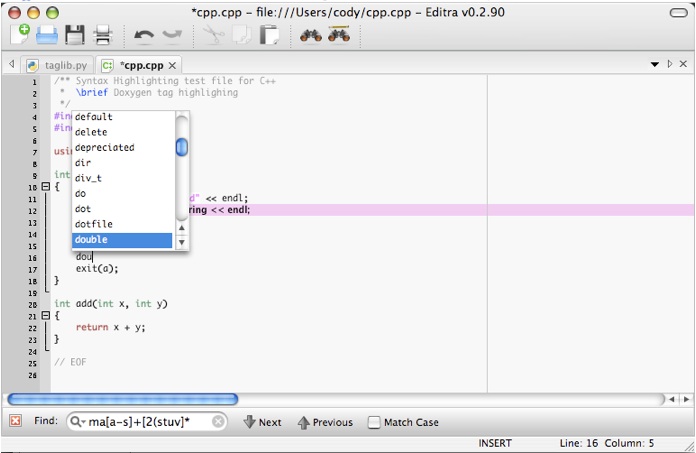Click the Open file toolbar icon

[47, 35]
